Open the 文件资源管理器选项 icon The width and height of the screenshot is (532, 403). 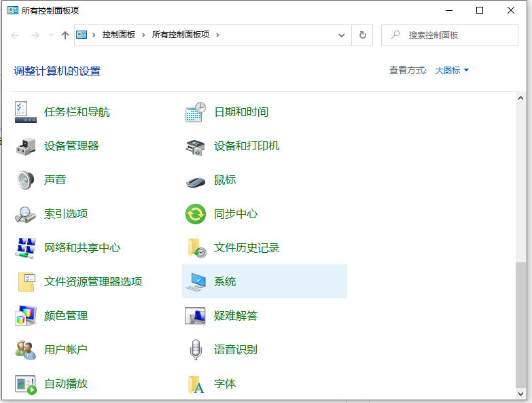point(26,281)
